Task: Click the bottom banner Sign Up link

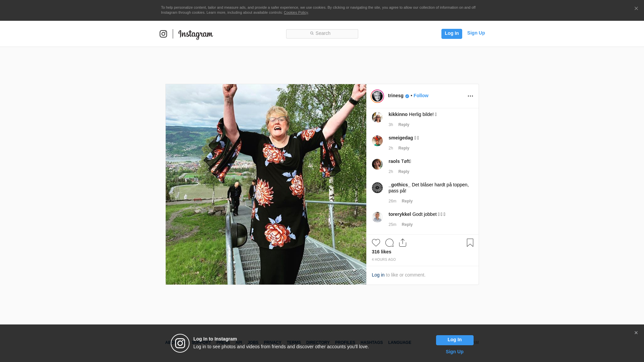Action: click(454, 352)
